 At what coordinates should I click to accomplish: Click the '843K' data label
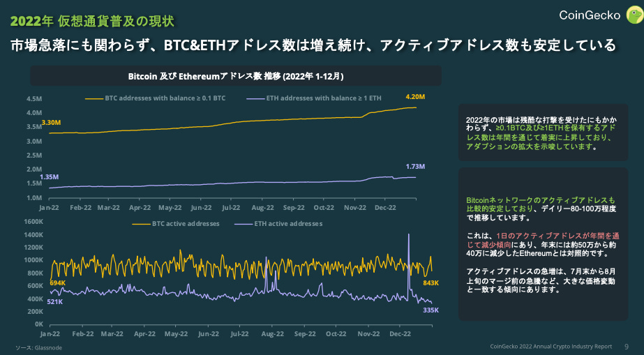[x=430, y=282]
